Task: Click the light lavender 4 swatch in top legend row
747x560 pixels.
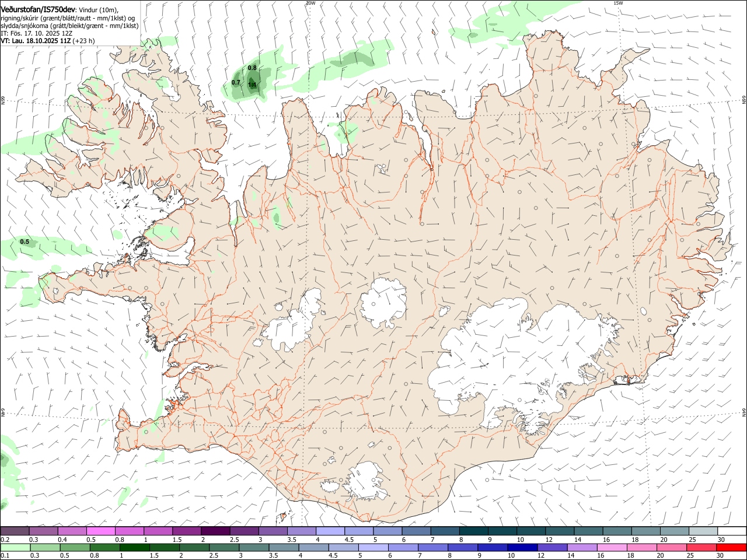Action: (x=330, y=531)
